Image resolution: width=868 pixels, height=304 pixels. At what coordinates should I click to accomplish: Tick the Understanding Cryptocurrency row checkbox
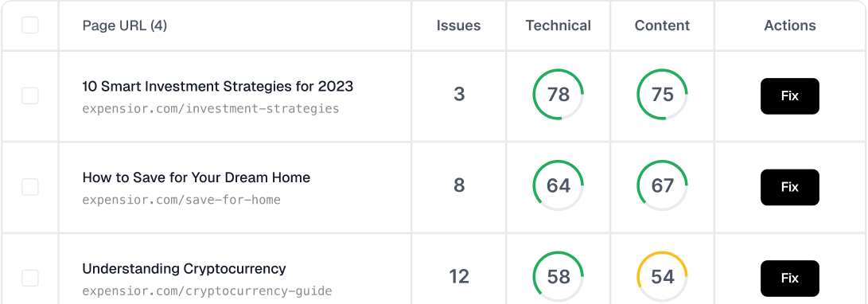30,278
